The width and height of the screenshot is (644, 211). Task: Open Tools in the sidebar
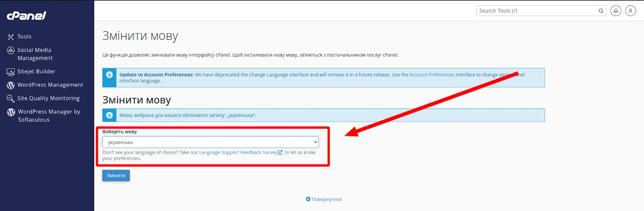click(x=24, y=37)
